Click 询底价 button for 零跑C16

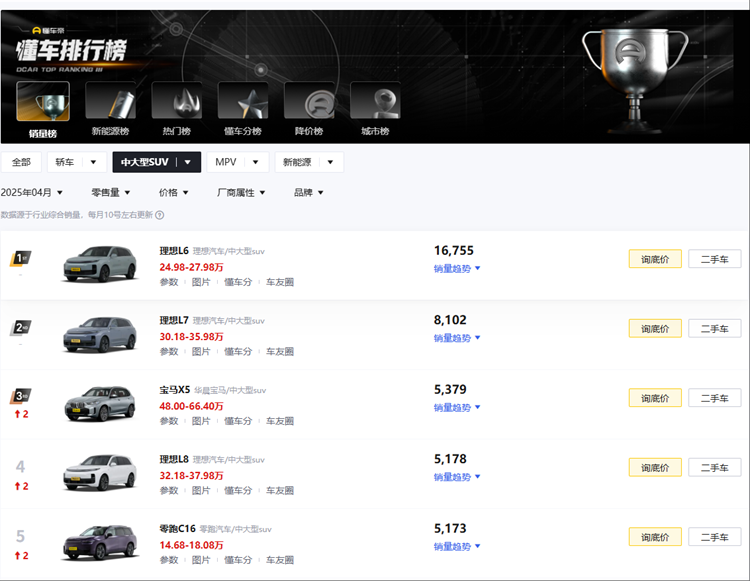click(x=655, y=537)
